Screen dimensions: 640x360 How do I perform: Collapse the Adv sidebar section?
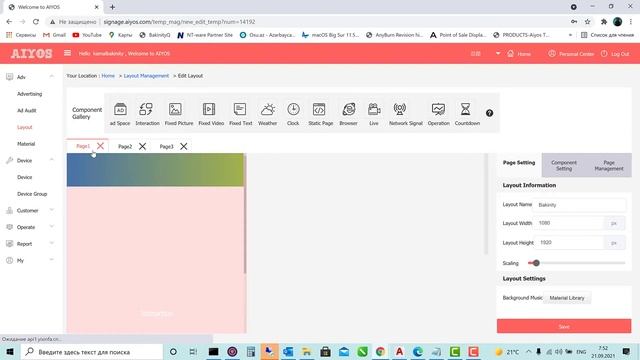point(51,77)
